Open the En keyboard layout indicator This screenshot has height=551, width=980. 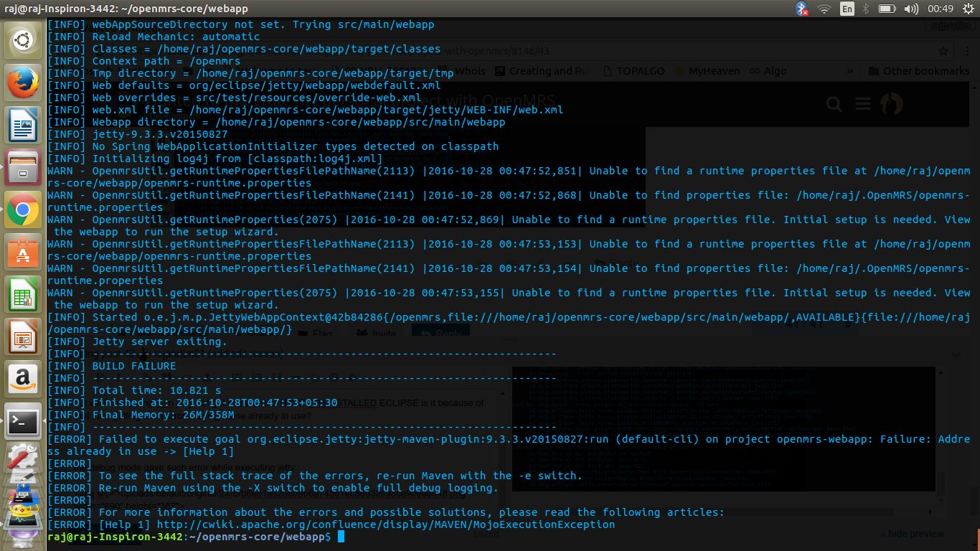pyautogui.click(x=847, y=9)
